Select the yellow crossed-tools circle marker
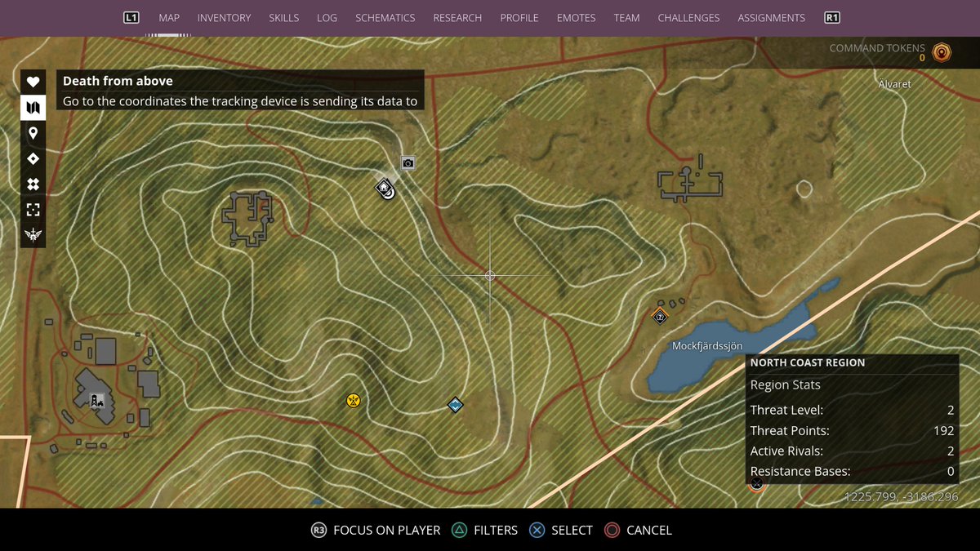This screenshot has width=980, height=551. (x=353, y=400)
